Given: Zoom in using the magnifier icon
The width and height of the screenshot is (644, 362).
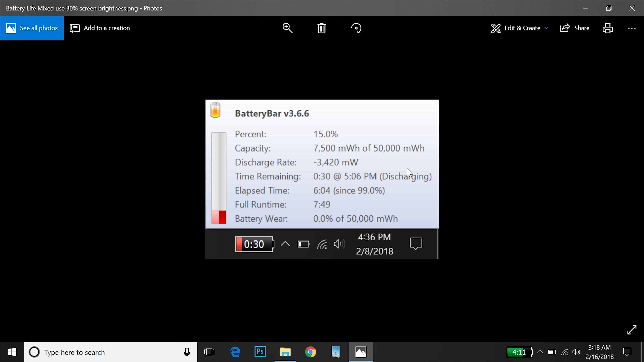Looking at the screenshot, I should click(287, 28).
